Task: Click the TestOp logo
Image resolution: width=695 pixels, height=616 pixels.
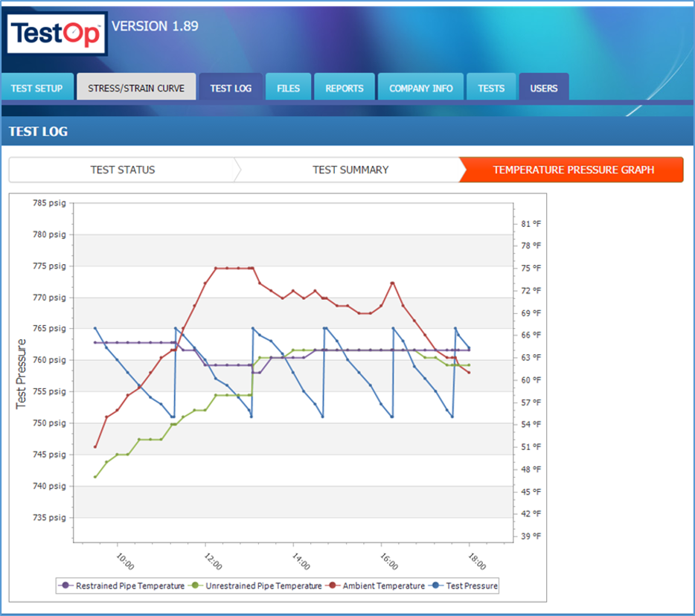Action: click(x=57, y=33)
